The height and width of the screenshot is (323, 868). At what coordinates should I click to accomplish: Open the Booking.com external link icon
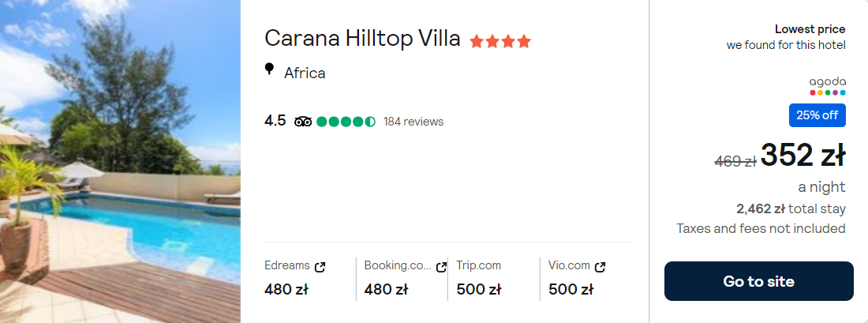441,267
